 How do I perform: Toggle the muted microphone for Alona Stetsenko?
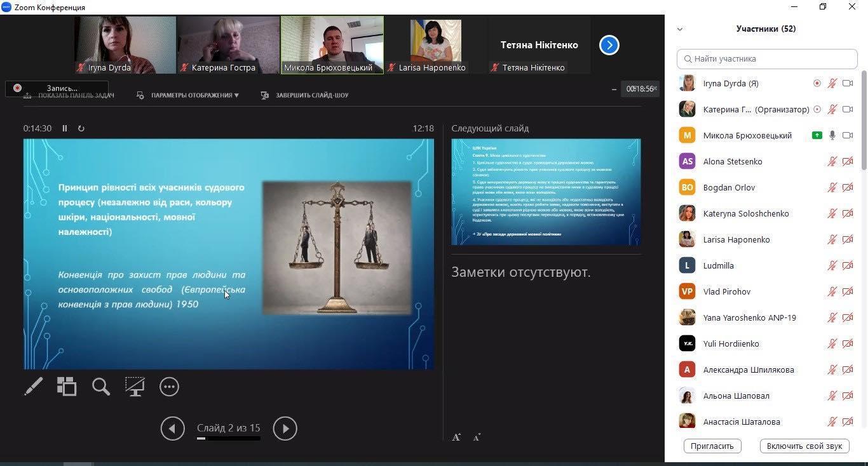pyautogui.click(x=832, y=161)
